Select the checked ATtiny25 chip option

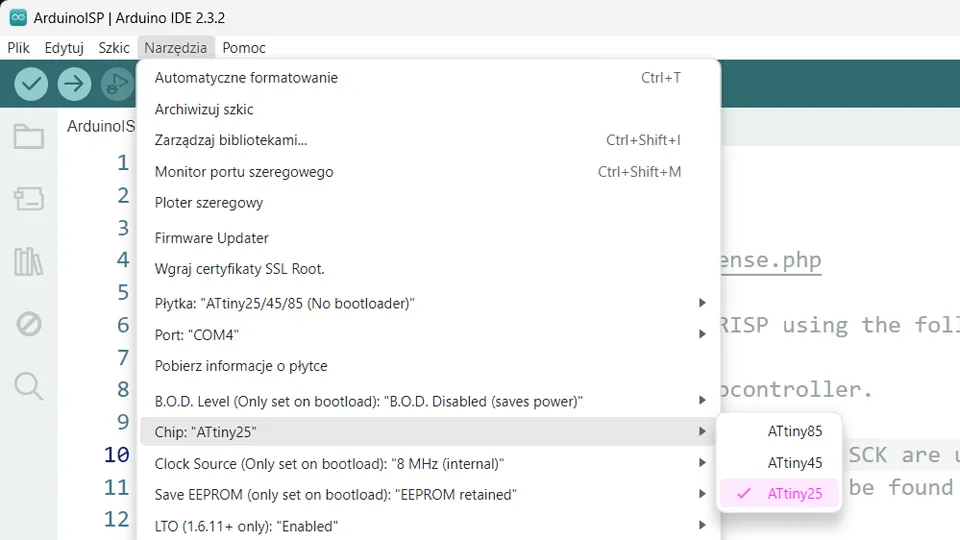pyautogui.click(x=794, y=494)
